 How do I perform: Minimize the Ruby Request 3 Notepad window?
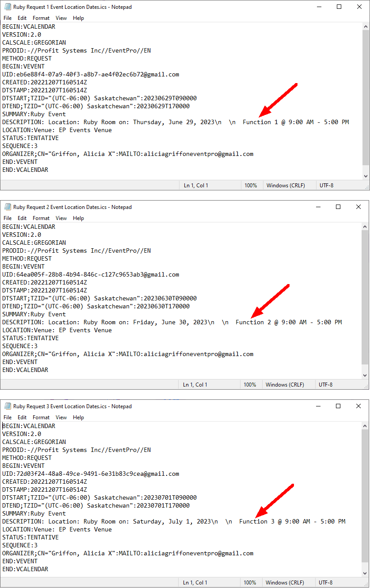coord(318,406)
